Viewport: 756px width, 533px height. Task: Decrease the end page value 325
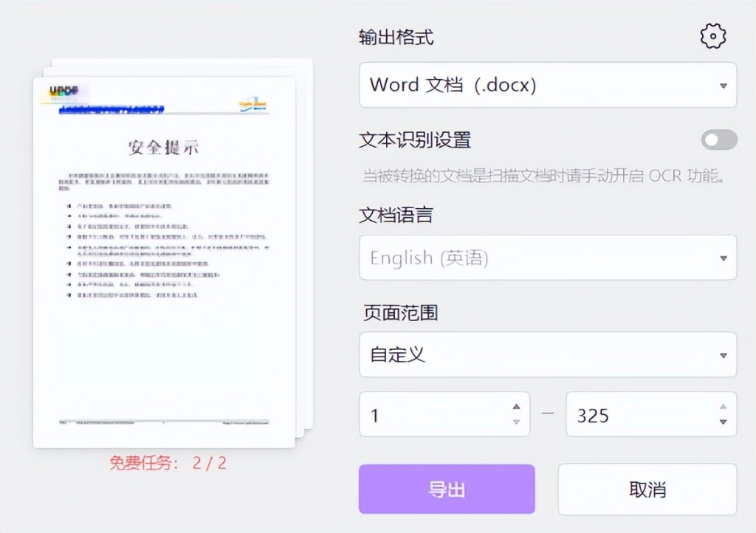point(724,422)
